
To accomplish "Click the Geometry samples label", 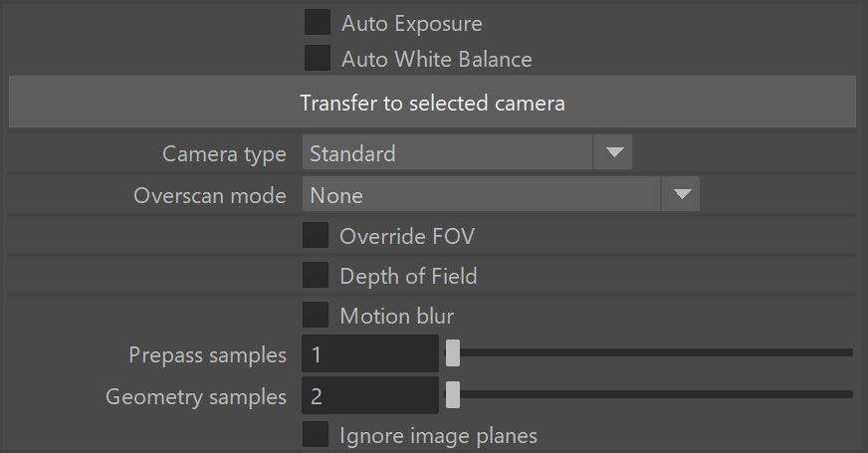I will 196,397.
